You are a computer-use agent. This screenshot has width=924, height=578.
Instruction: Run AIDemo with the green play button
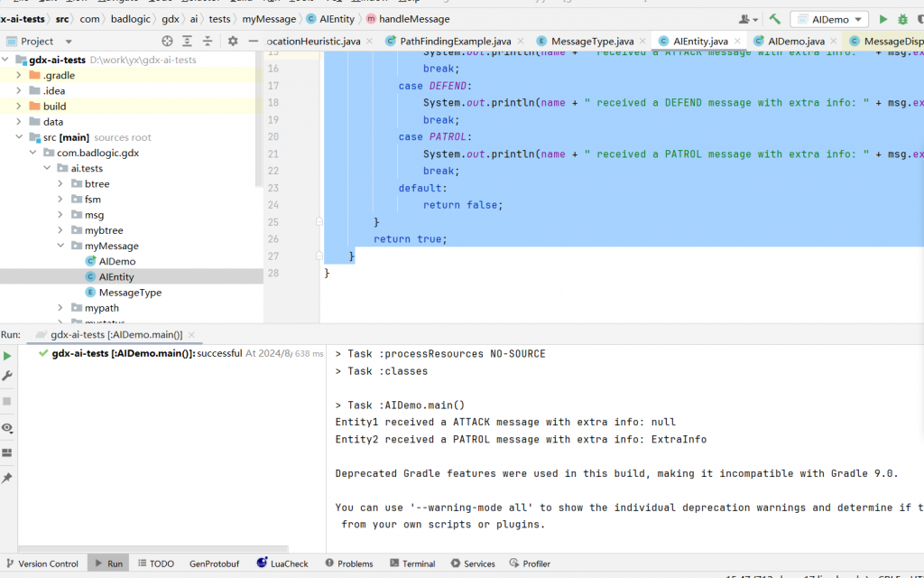coord(883,19)
